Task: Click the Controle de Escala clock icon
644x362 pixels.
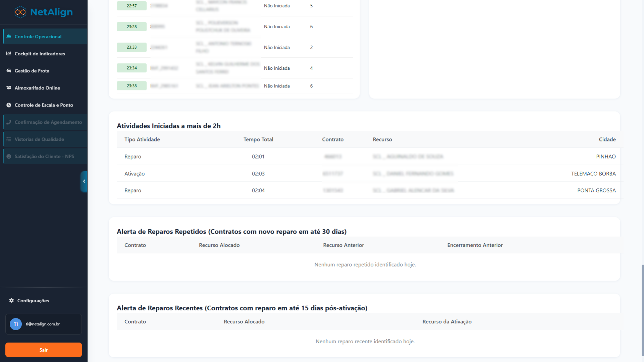Action: click(9, 105)
